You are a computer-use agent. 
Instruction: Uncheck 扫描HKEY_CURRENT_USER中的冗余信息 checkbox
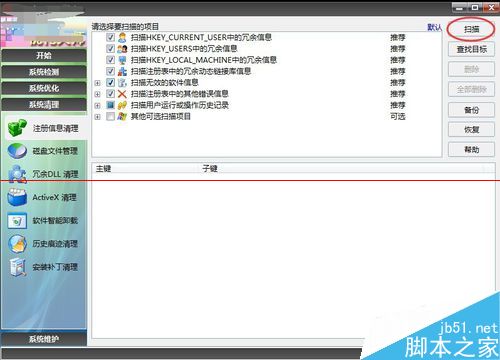click(x=110, y=37)
